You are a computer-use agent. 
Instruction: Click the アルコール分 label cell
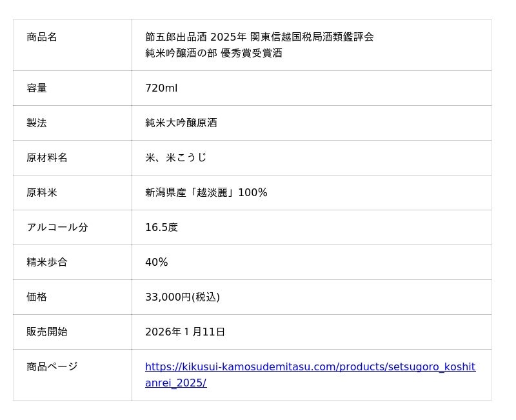click(57, 228)
